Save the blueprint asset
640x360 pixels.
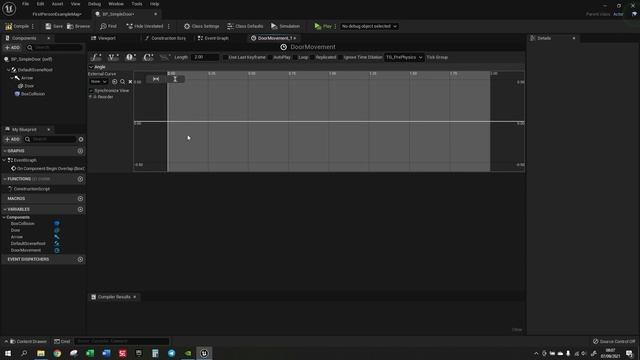coord(54,26)
